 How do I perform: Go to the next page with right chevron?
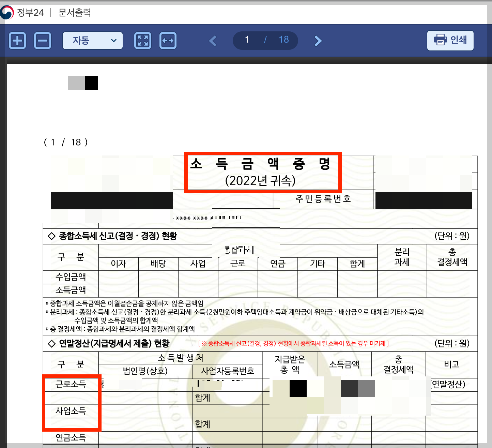coord(318,40)
